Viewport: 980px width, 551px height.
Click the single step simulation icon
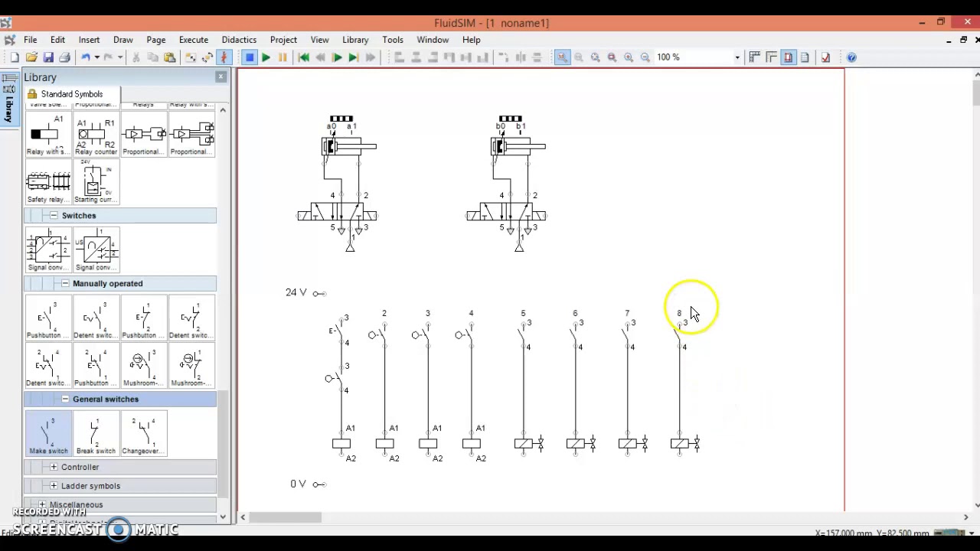(x=337, y=57)
